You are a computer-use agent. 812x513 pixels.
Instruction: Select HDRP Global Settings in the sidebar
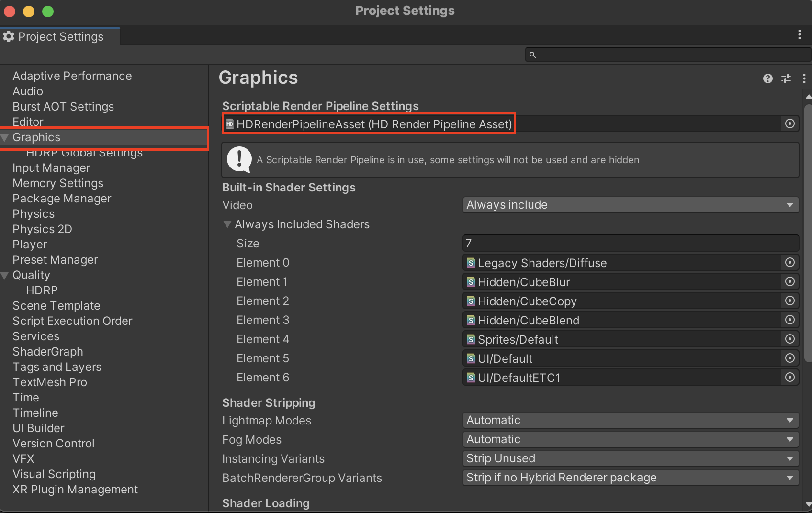(84, 153)
